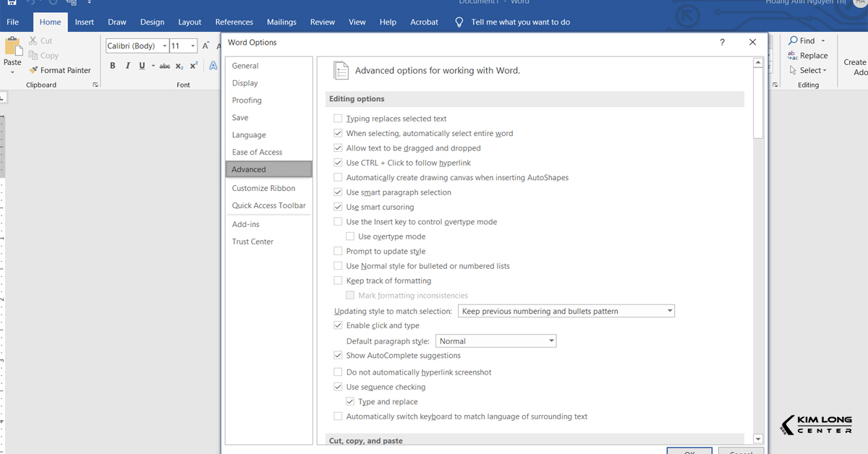
Task: Click the Increase Font Size icon
Action: (x=206, y=46)
